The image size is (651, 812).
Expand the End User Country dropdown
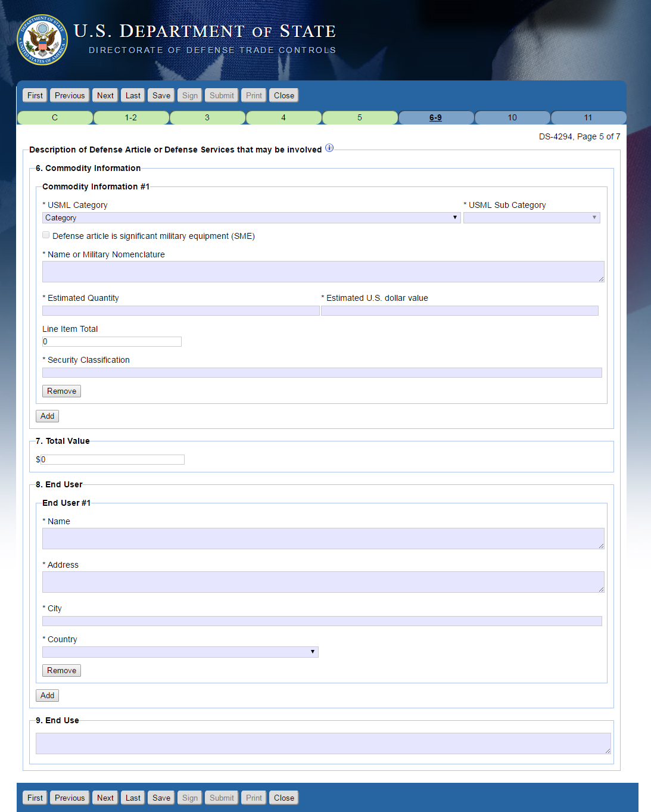tap(180, 652)
